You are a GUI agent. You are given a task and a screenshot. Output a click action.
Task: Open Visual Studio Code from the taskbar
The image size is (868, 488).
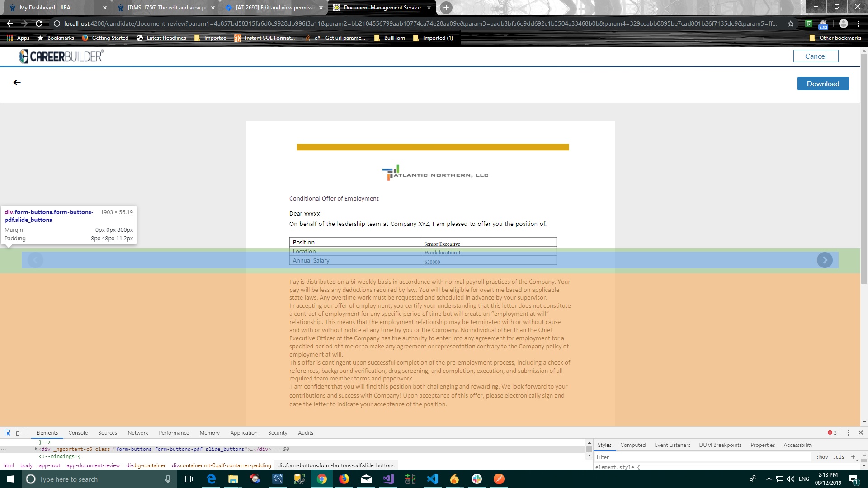[433, 479]
